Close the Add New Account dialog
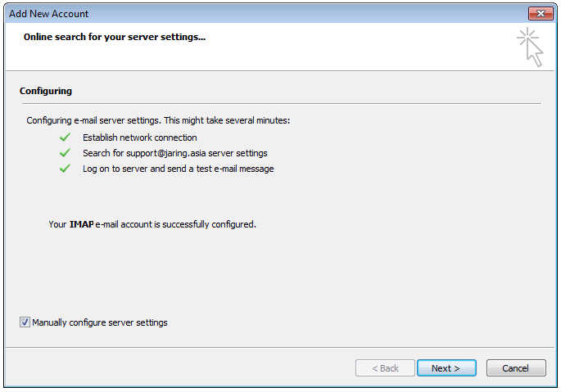561x392 pixels. pyautogui.click(x=541, y=14)
